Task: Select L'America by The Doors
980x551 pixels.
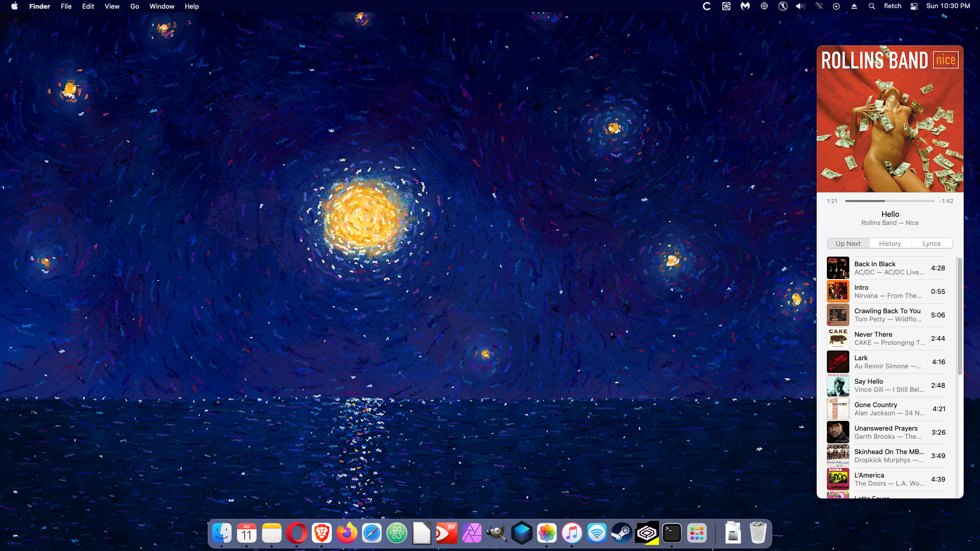Action: coord(886,479)
